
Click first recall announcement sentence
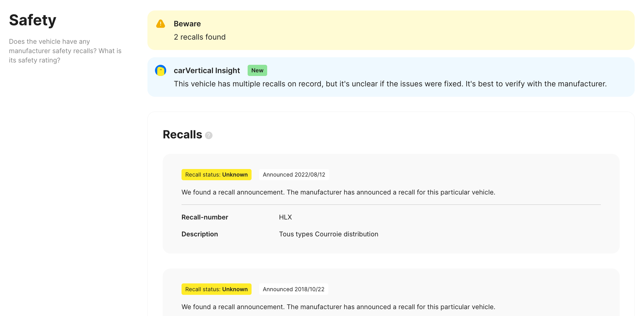pos(338,192)
